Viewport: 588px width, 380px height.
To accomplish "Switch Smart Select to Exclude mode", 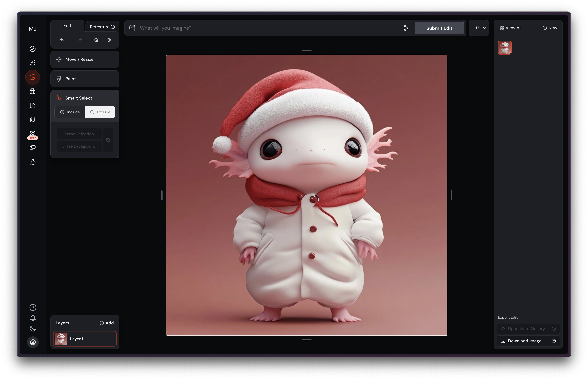I will (x=100, y=112).
